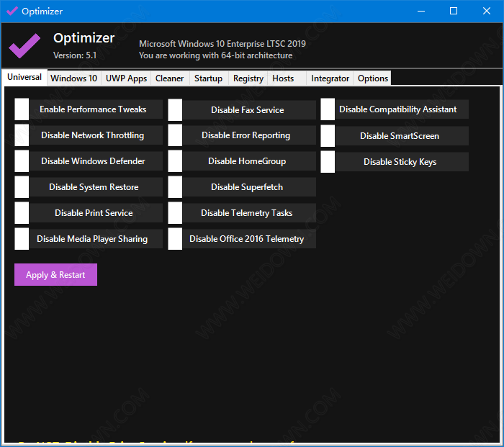The image size is (504, 447).
Task: Click the Disable SmartScreen label
Action: tap(400, 136)
